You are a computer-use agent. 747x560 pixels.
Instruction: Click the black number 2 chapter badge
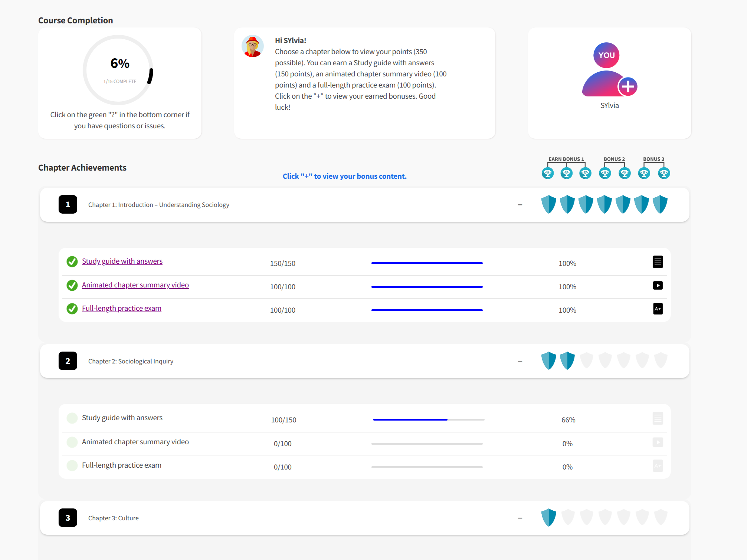point(68,361)
